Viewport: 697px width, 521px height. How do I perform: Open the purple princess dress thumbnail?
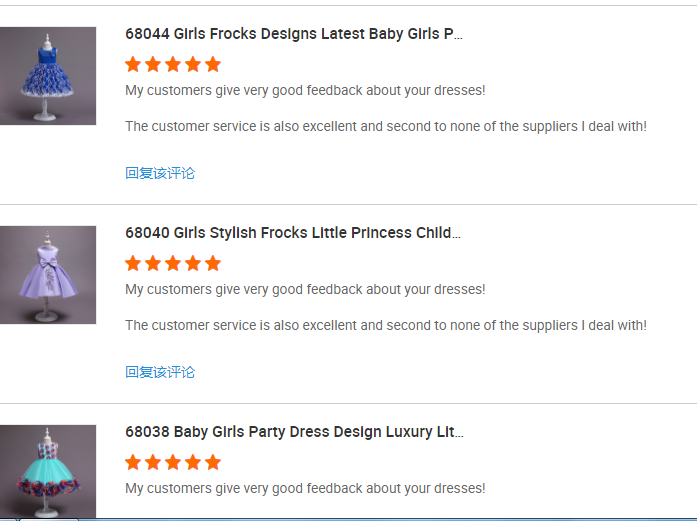(48, 275)
